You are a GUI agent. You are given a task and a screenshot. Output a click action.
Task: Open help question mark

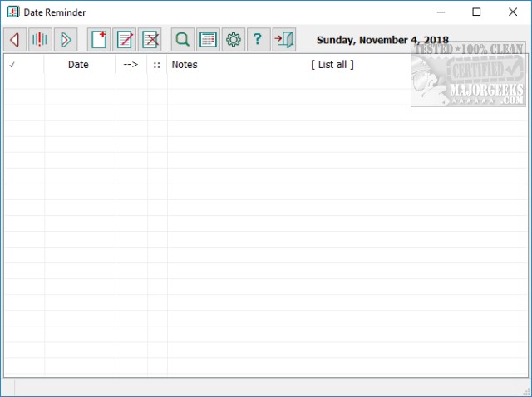coord(259,40)
